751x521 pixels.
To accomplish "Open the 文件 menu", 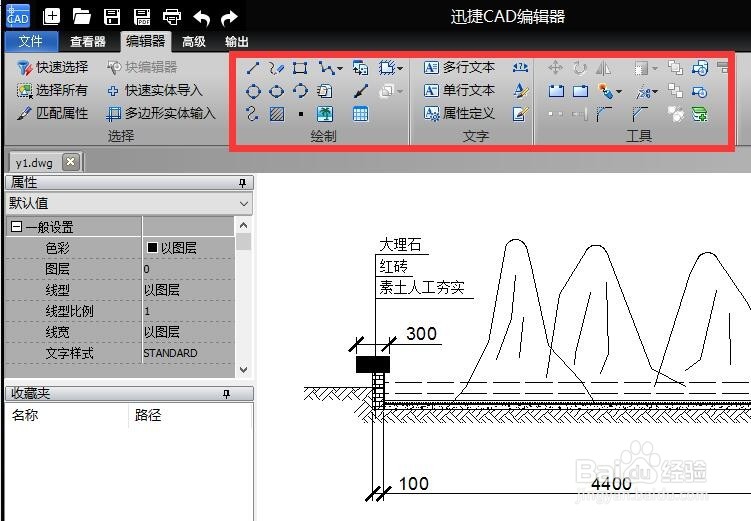I will click(x=31, y=41).
